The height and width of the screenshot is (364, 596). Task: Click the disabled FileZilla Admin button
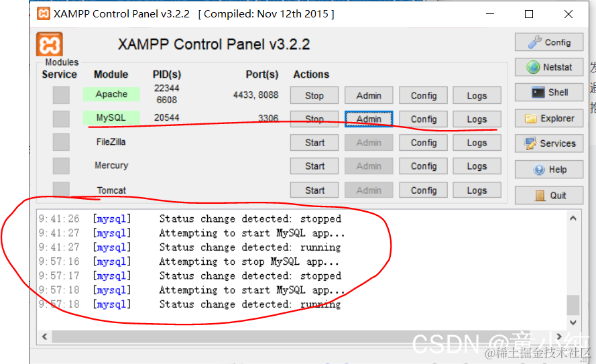369,143
